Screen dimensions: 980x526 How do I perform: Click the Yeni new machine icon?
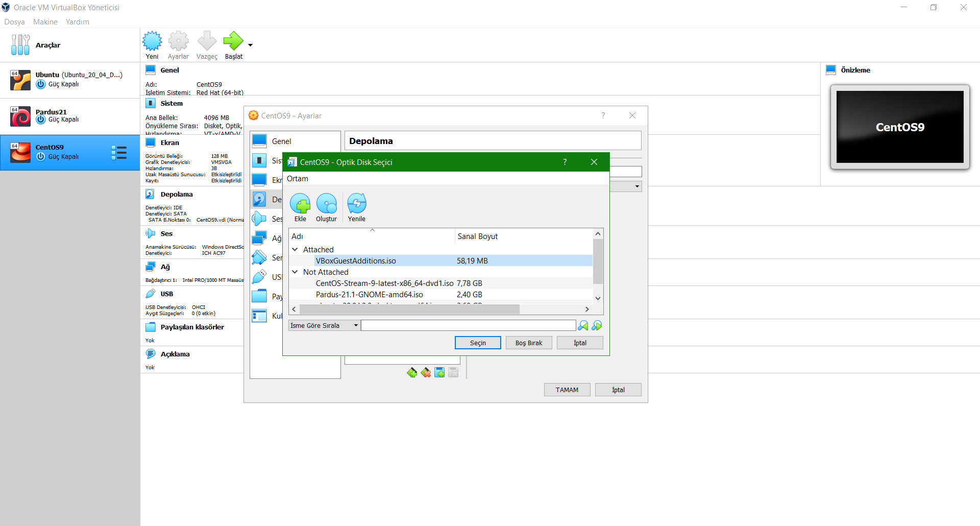click(152, 41)
